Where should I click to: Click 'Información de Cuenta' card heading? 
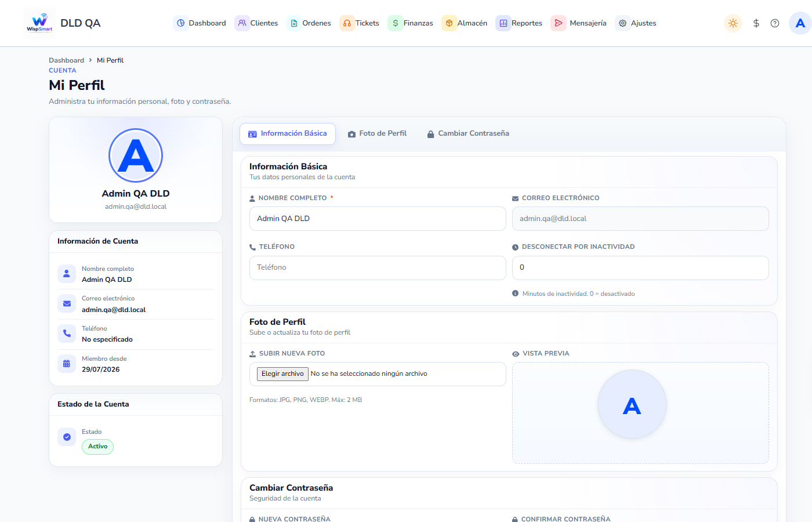point(97,241)
